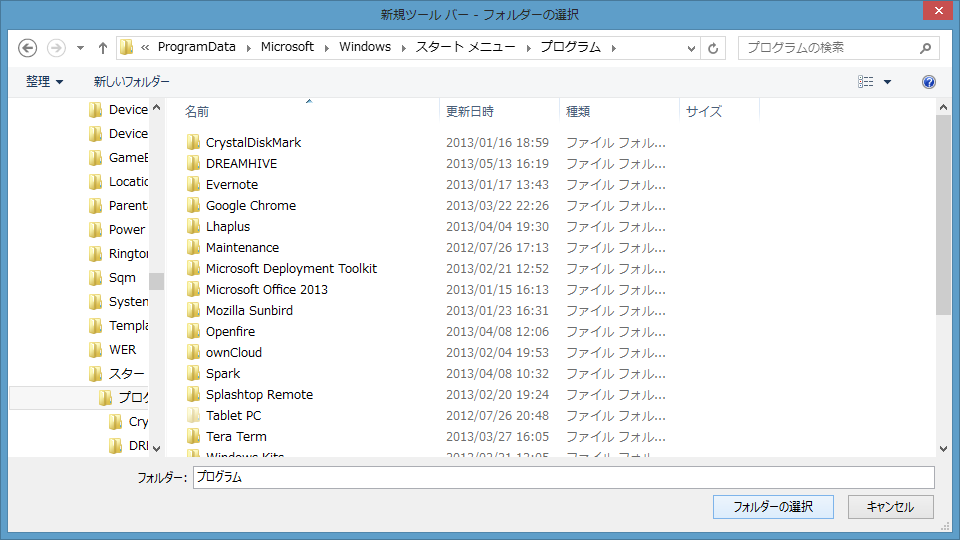The height and width of the screenshot is (540, 960).
Task: Select the Microsoft Deployment Toolkit folder icon
Action: (193, 268)
